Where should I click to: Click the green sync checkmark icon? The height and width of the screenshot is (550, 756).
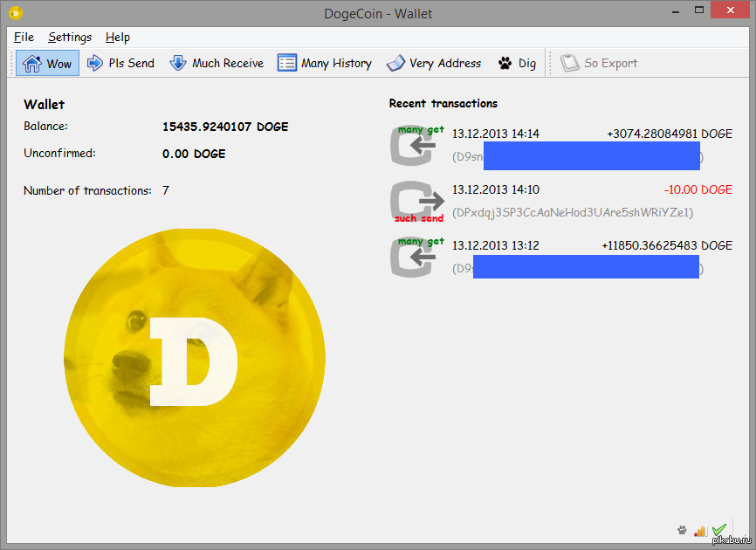719,530
